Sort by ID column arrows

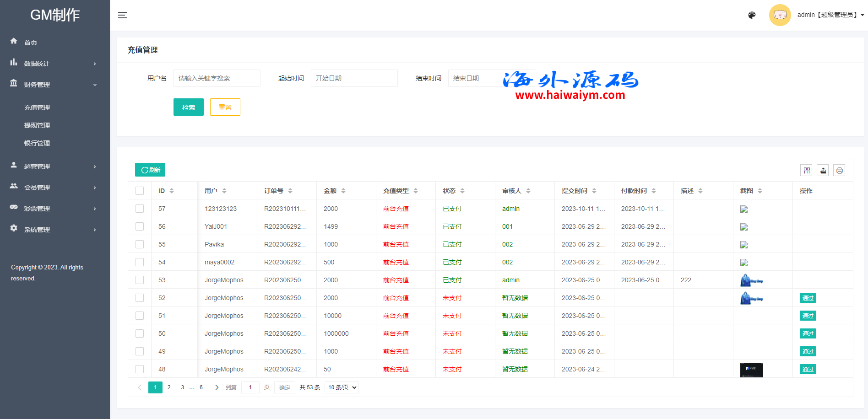tap(172, 191)
